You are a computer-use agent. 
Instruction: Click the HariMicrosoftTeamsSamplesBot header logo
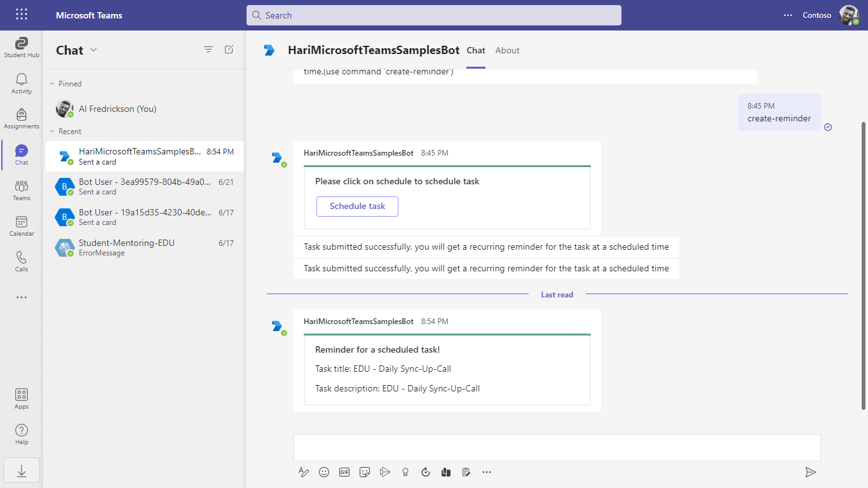coord(270,50)
